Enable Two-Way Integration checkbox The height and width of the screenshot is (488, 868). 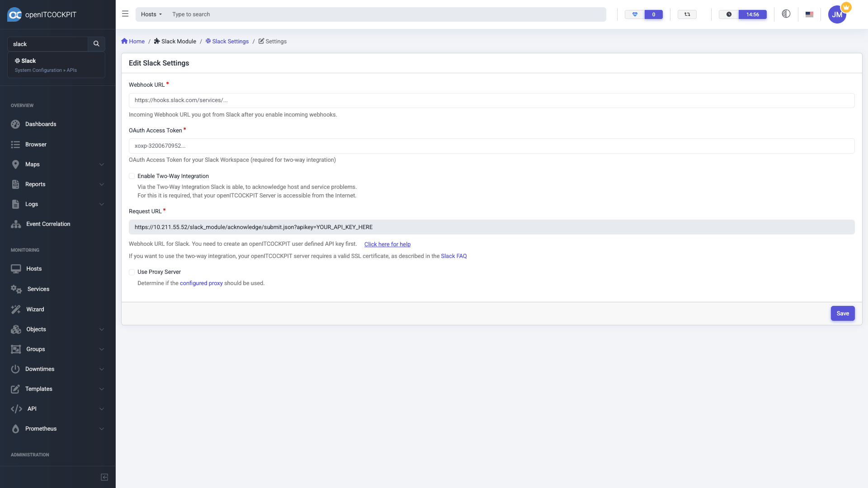pyautogui.click(x=132, y=176)
